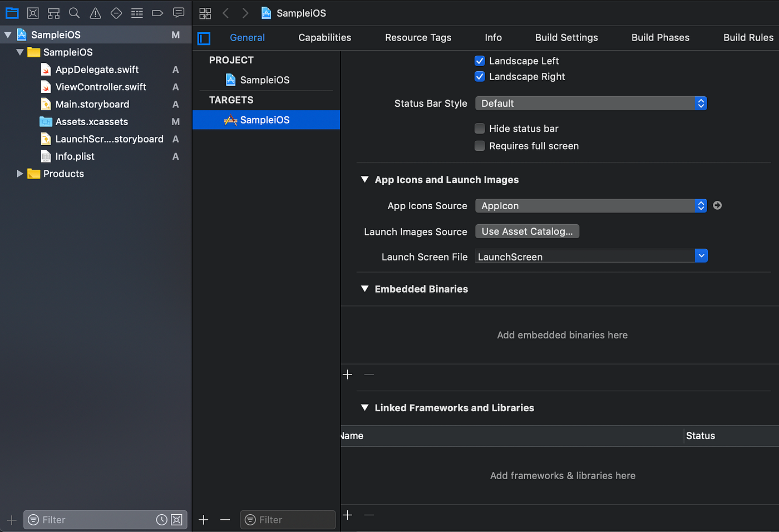Screen dimensions: 779x532
Task: Open the Find navigator magnifier icon
Action: coord(74,13)
